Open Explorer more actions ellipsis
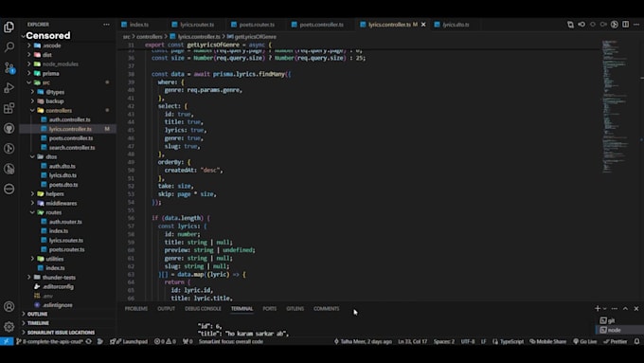644x363 pixels. click(x=106, y=25)
